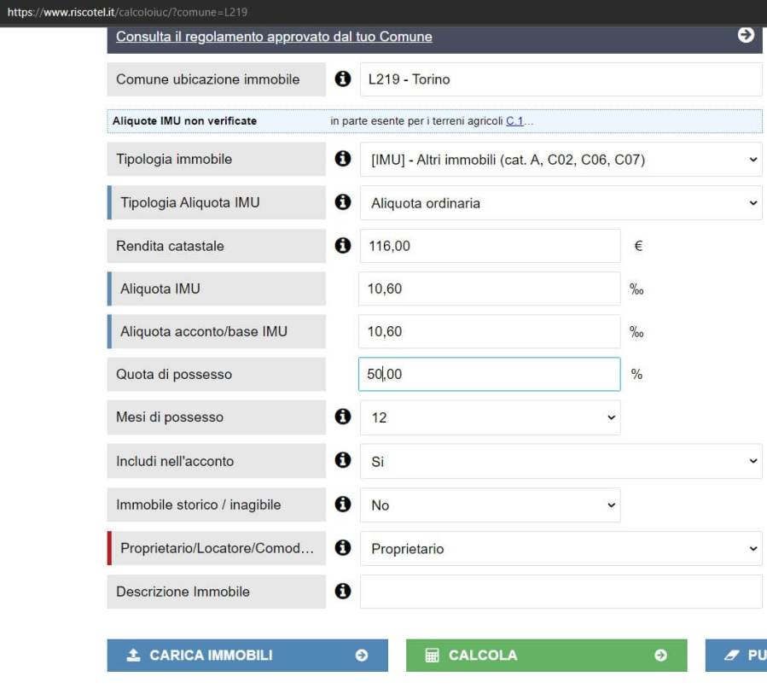Click info icon next to Descrizione Immobile
The height and width of the screenshot is (700, 767).
click(x=343, y=592)
